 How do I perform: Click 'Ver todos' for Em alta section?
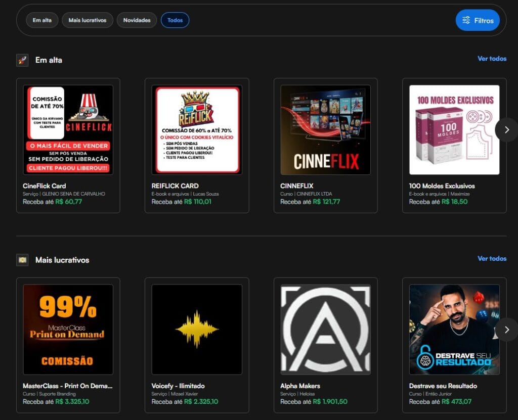tap(492, 59)
